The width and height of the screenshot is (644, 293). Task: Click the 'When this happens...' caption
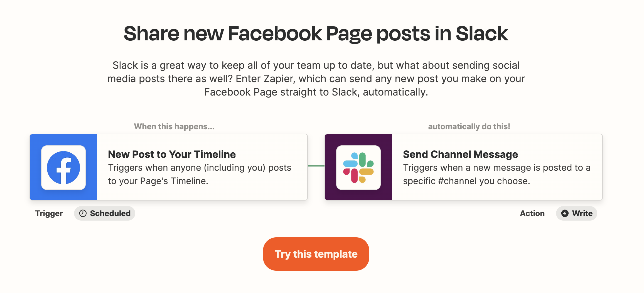coord(174,126)
